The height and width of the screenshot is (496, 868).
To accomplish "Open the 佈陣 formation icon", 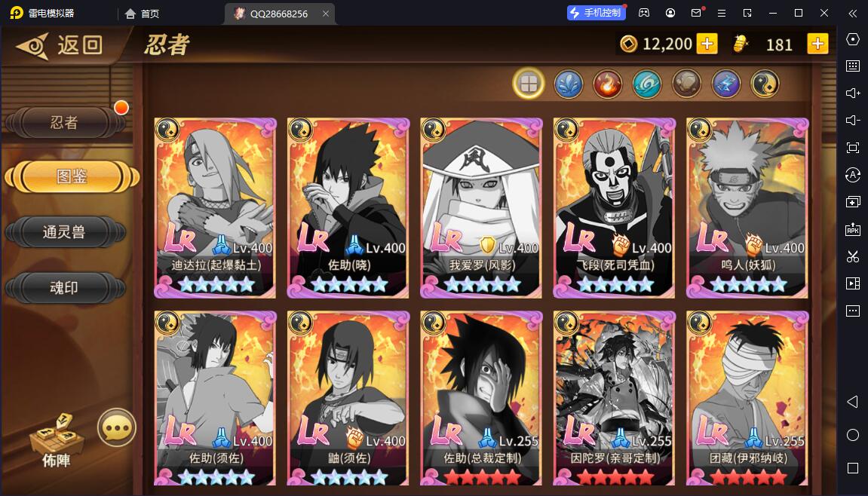I will tap(57, 441).
